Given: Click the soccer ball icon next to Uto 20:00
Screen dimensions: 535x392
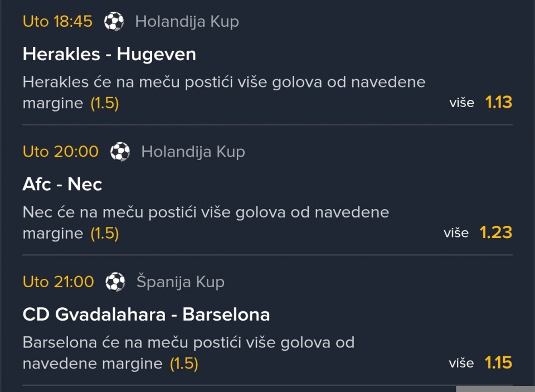Looking at the screenshot, I should click(x=120, y=152).
